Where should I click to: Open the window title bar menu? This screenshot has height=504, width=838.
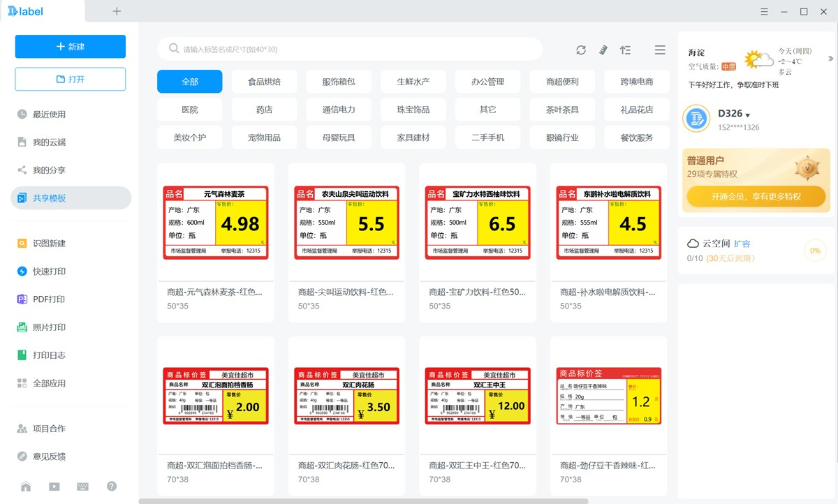tap(765, 11)
